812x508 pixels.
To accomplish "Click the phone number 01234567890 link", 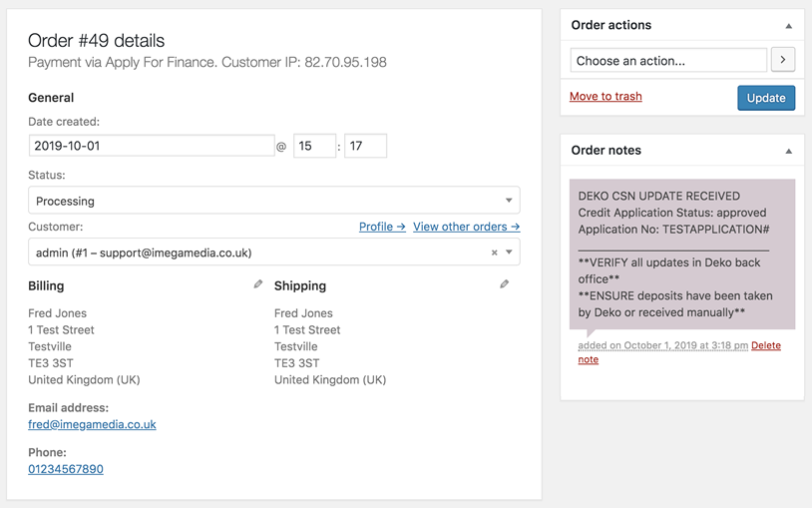I will pyautogui.click(x=66, y=469).
